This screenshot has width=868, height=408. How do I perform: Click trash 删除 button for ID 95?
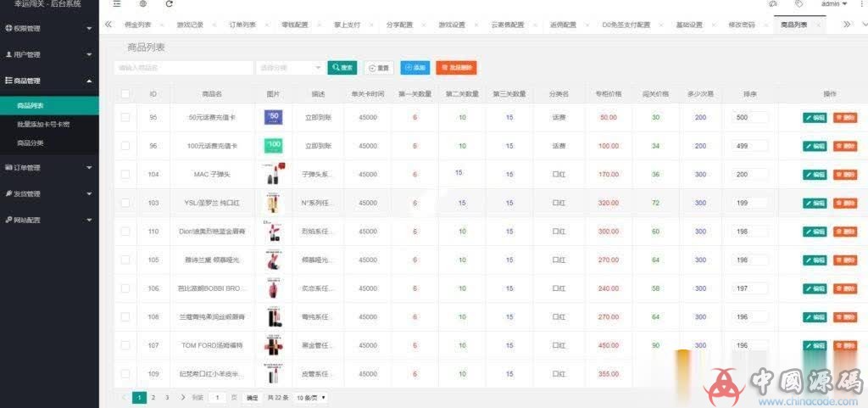pyautogui.click(x=845, y=117)
